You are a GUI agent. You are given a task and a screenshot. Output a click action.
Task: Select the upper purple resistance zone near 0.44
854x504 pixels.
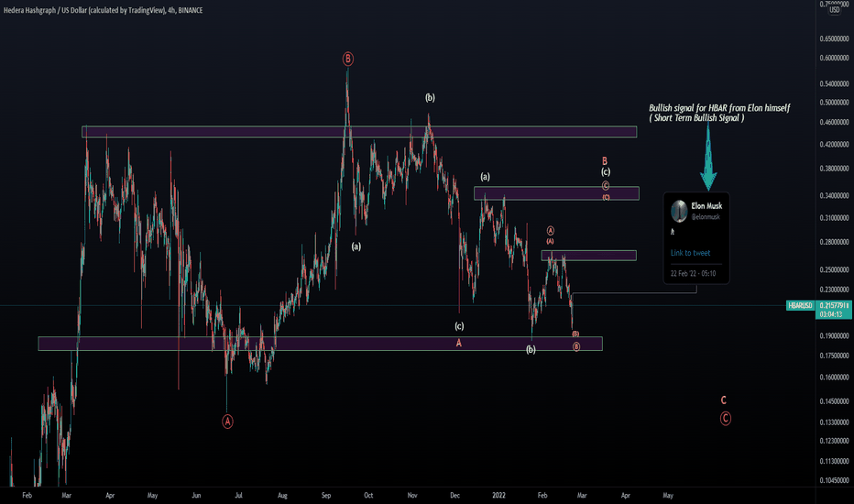click(359, 132)
